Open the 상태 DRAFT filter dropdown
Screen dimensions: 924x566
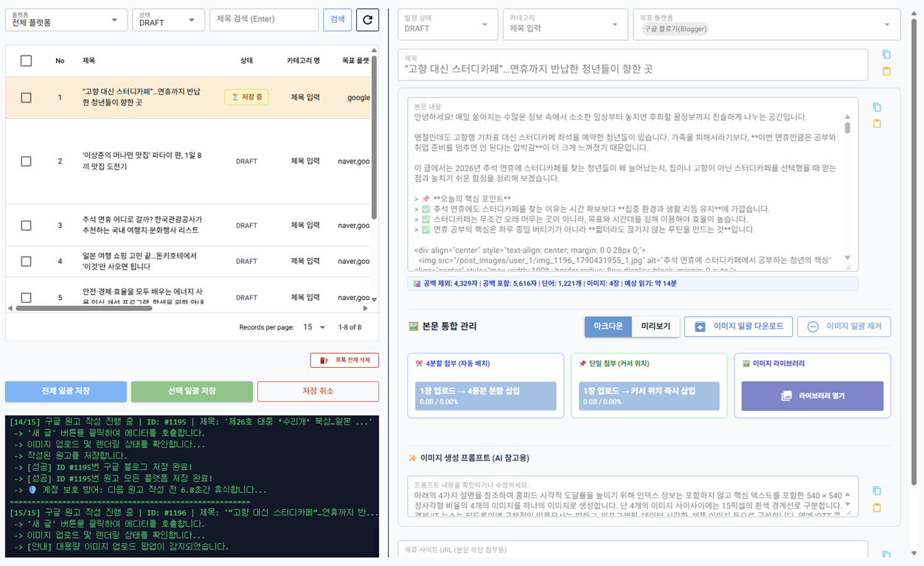(168, 20)
